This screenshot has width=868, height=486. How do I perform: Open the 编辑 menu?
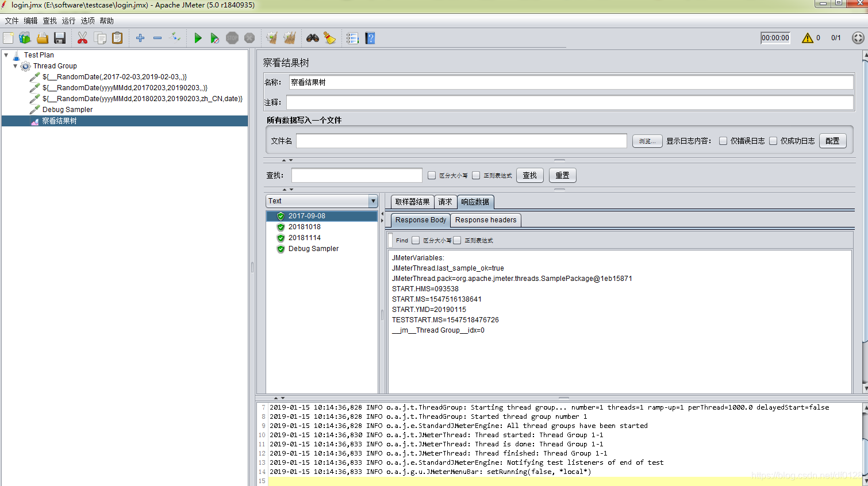pos(30,21)
